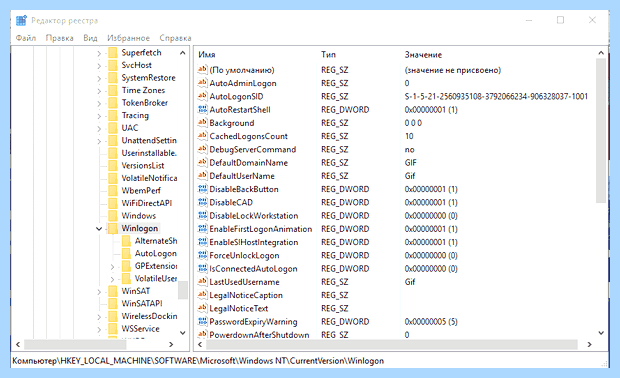The width and height of the screenshot is (620, 378).
Task: Click tree pane scroll left arrow
Action: click(18, 344)
